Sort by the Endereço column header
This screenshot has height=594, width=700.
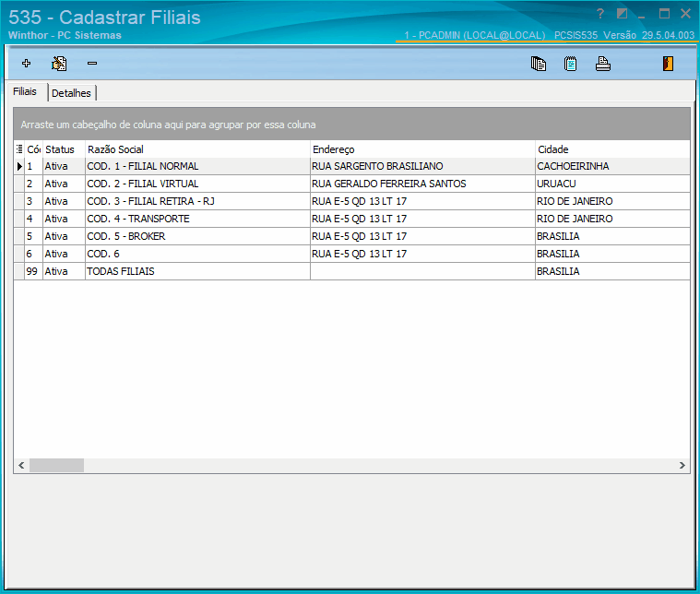(422, 149)
